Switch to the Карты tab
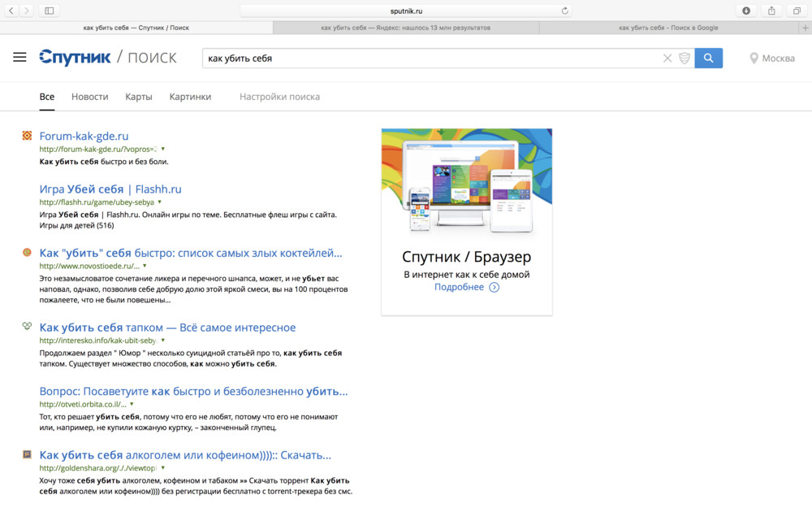812x508 pixels. (139, 97)
